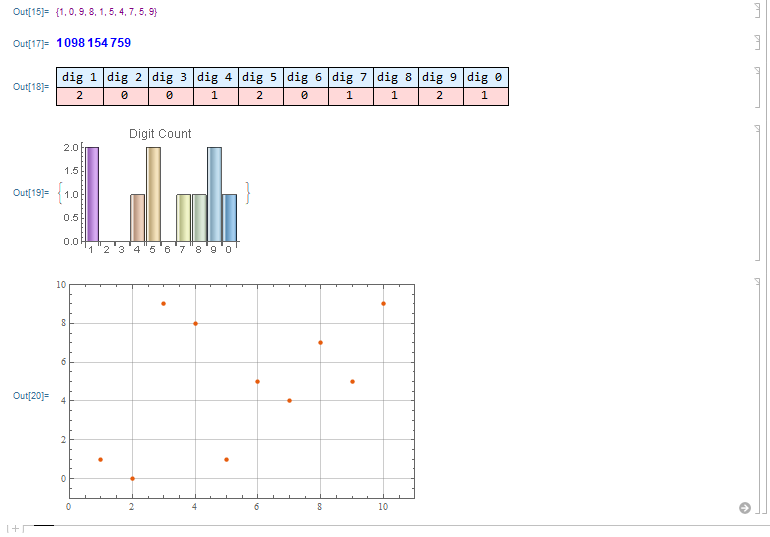770x537 pixels.
Task: Click the 'dig 8' header cell
Action: [x=396, y=78]
